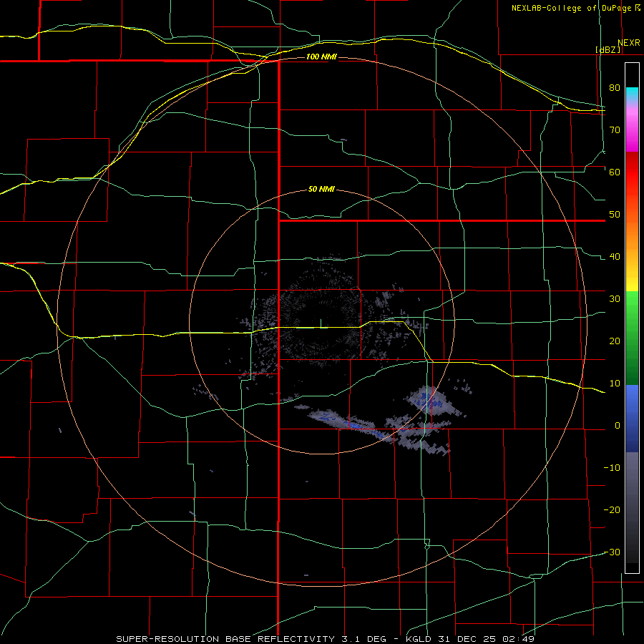Viewport: 644px width, 644px height.
Task: Click the 60 value on the dBZ scale
Action: (615, 172)
